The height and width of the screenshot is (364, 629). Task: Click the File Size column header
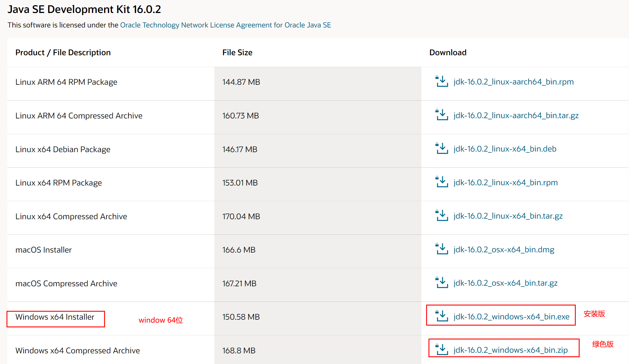tap(237, 52)
